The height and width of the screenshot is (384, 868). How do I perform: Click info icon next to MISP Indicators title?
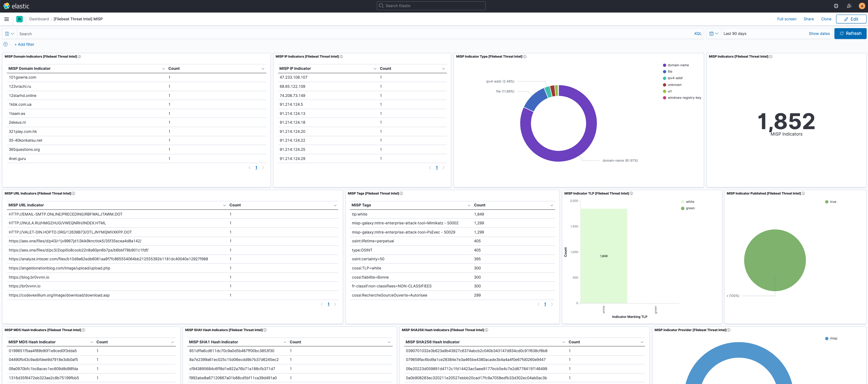(771, 57)
